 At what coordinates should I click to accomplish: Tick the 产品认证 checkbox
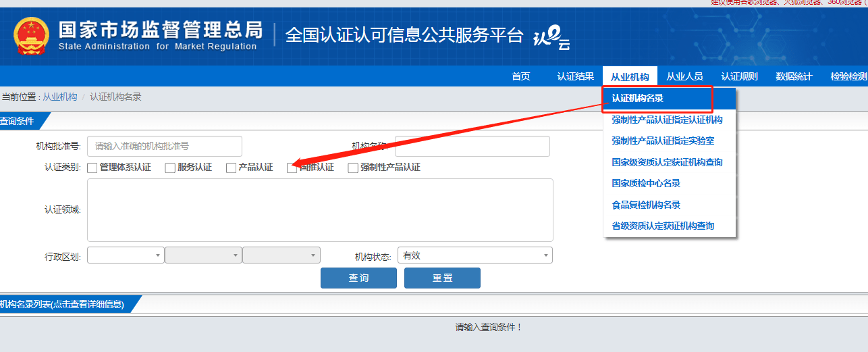pyautogui.click(x=231, y=168)
